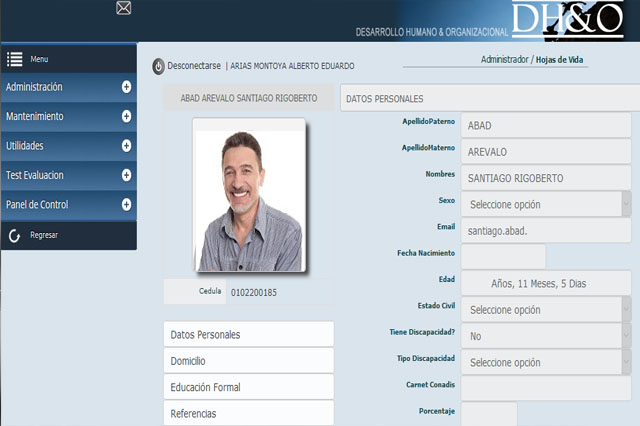Click the power Desconectarse icon
This screenshot has width=640, height=426.
[158, 66]
